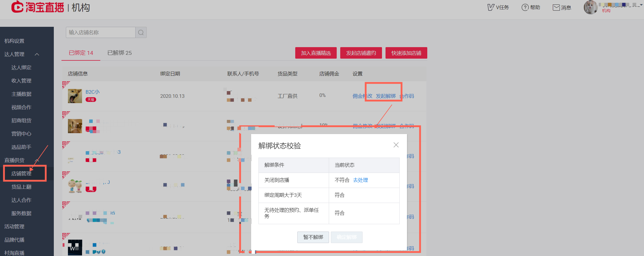The image size is (644, 256).
Task: Open 招商组货 in the sidebar
Action: pyautogui.click(x=21, y=120)
